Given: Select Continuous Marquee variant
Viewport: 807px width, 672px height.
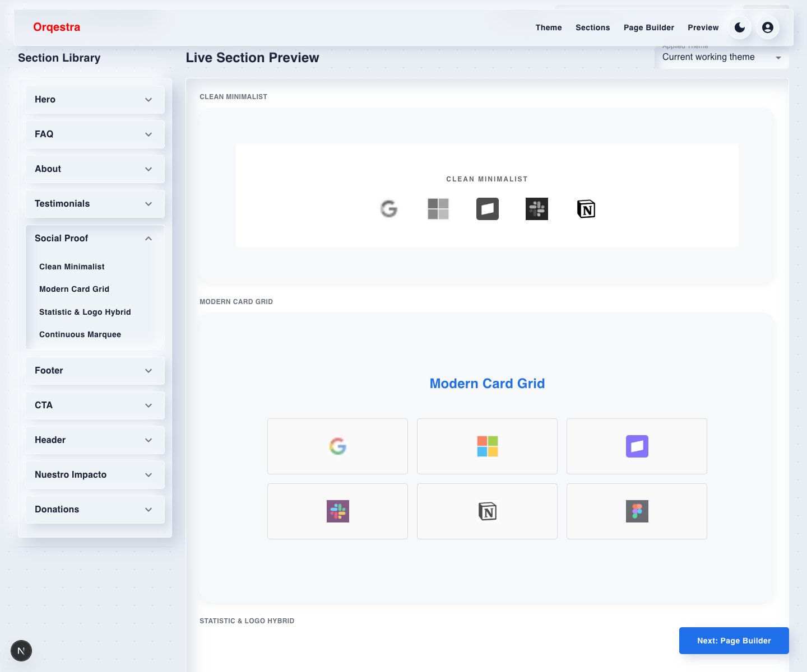Looking at the screenshot, I should click(80, 334).
